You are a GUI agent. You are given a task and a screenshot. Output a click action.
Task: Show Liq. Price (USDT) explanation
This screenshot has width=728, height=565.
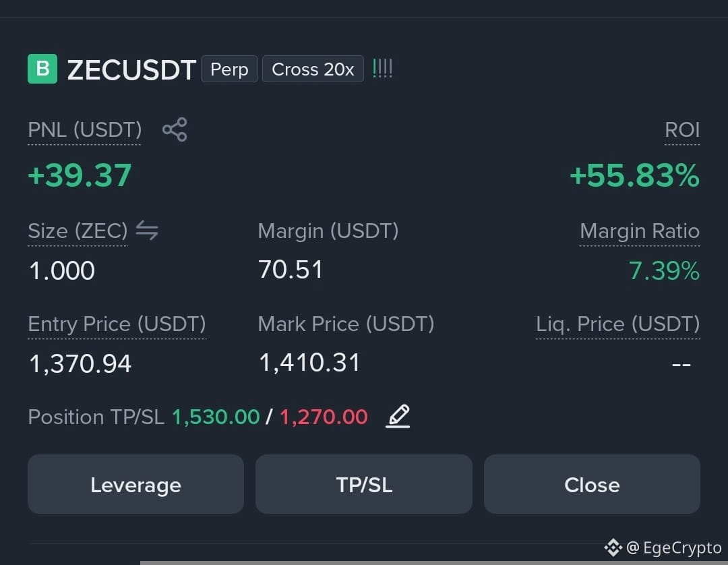[618, 324]
